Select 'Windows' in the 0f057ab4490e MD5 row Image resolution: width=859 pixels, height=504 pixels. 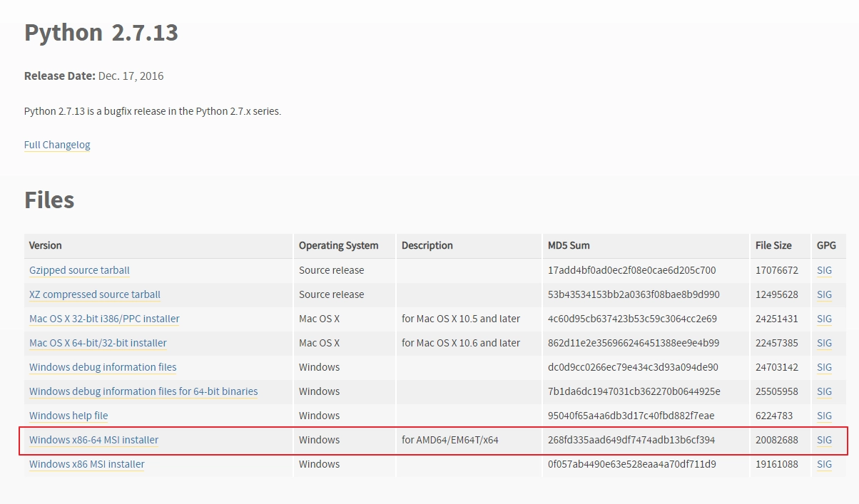tap(319, 464)
